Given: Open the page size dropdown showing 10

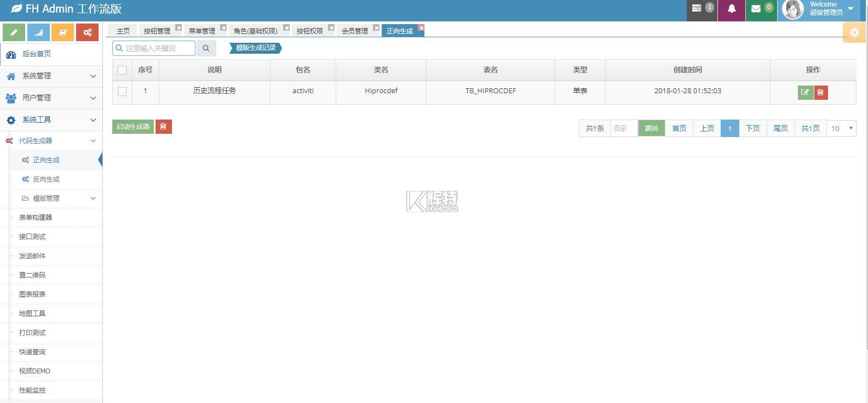Looking at the screenshot, I should tap(841, 128).
